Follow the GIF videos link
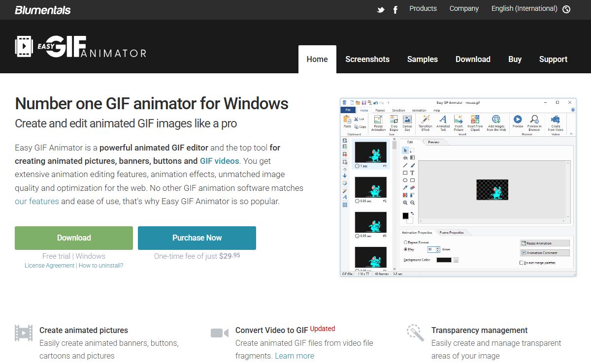Image resolution: width=591 pixels, height=364 pixels. coord(219,161)
